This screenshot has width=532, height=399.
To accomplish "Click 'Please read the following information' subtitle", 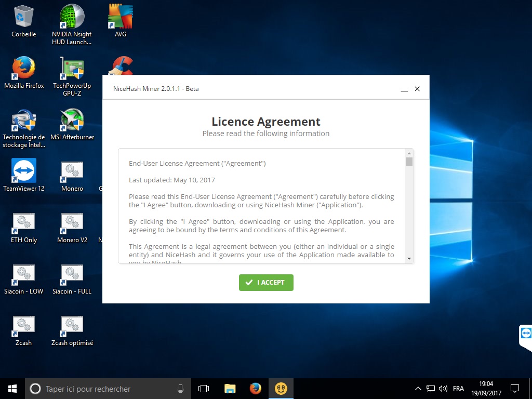I will (x=265, y=134).
